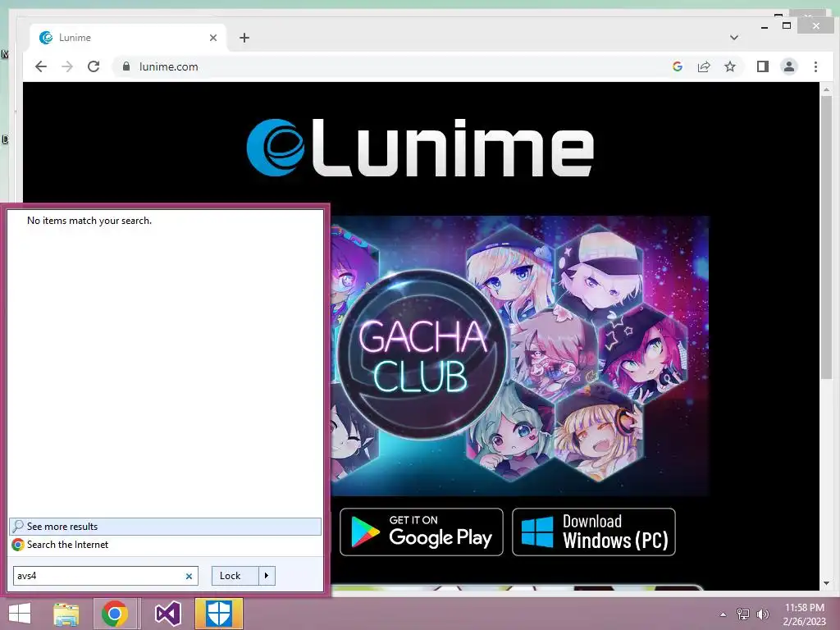Expand the Lock options arrow
Screen dimensions: 840x630
[x=267, y=576]
